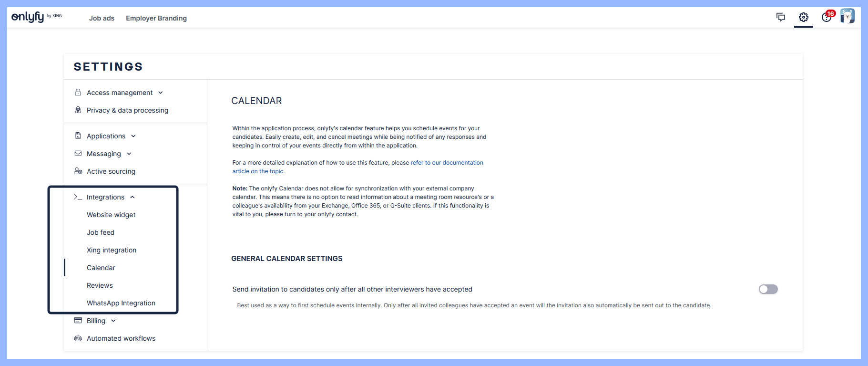Click the Automated workflows robot icon
This screenshot has height=366, width=868.
(78, 338)
